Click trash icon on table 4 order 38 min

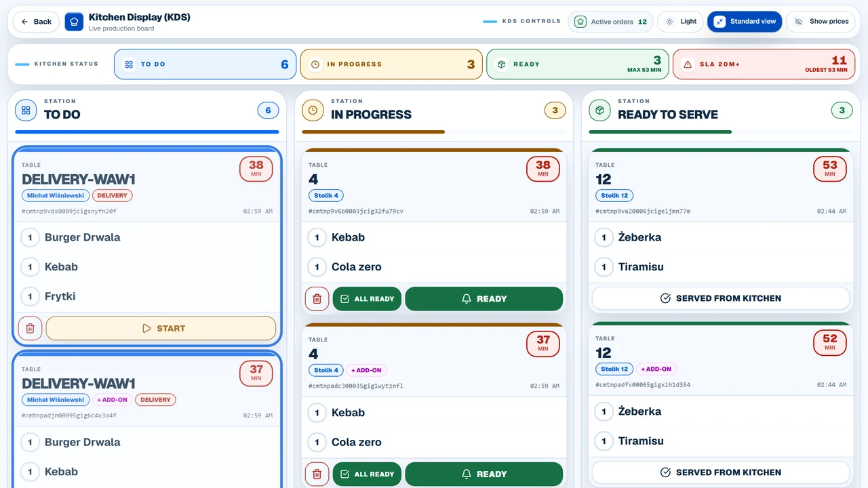point(317,299)
